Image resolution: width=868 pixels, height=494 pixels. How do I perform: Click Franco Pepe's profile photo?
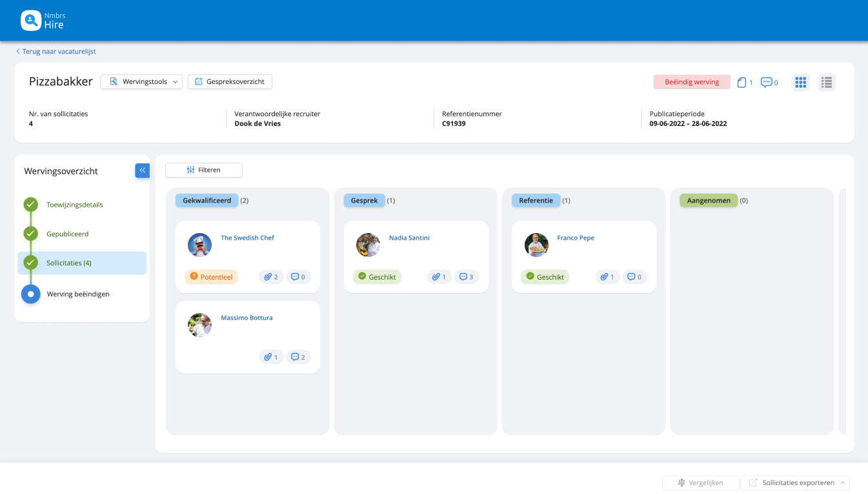pos(536,245)
